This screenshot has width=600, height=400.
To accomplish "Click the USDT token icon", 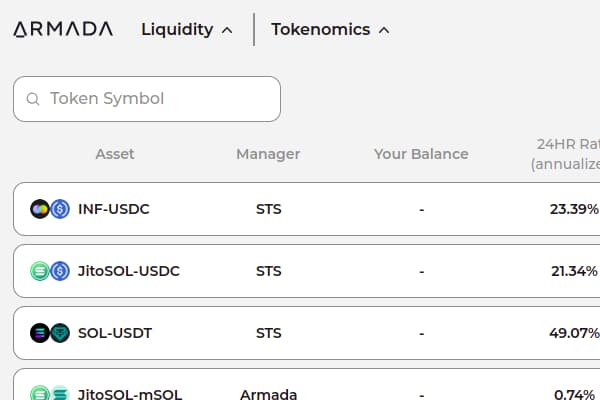I will point(60,333).
